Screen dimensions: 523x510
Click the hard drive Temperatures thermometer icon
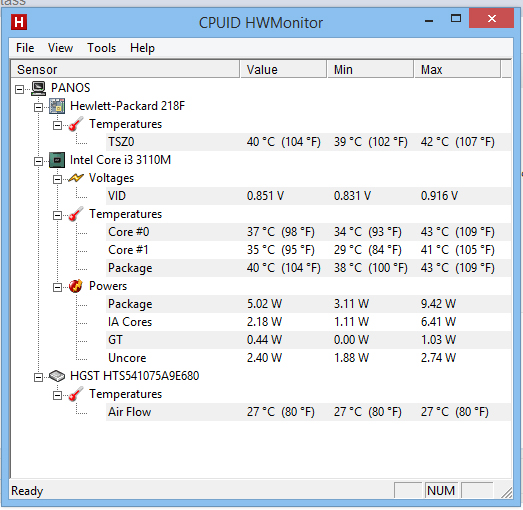coord(76,394)
